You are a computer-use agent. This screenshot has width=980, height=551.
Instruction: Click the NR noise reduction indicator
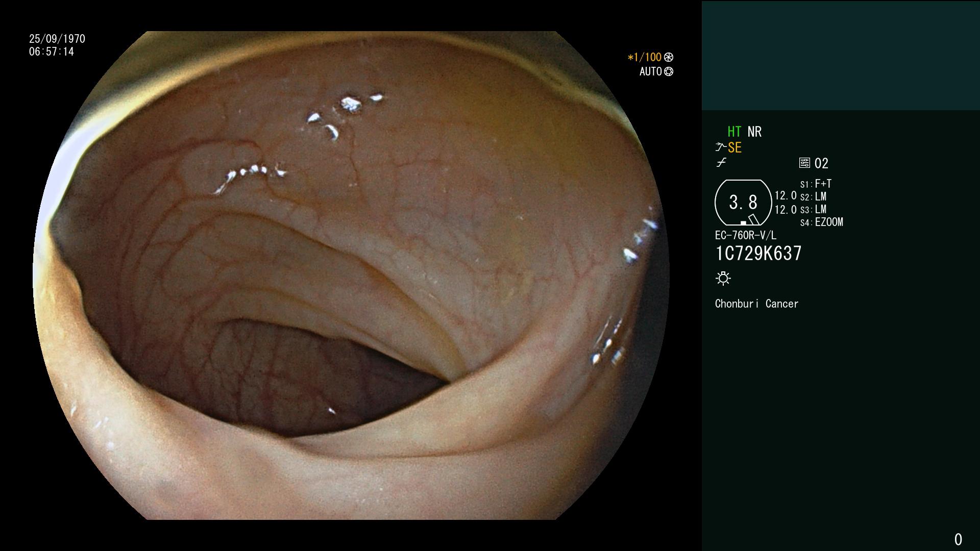click(x=754, y=132)
